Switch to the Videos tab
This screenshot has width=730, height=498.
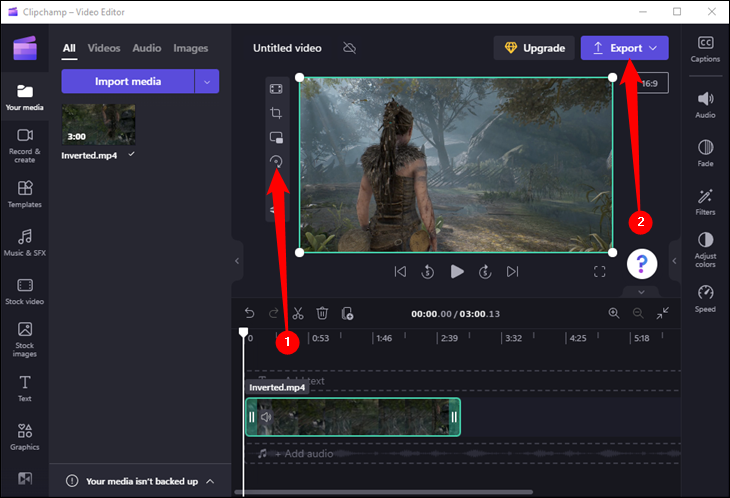pos(104,48)
